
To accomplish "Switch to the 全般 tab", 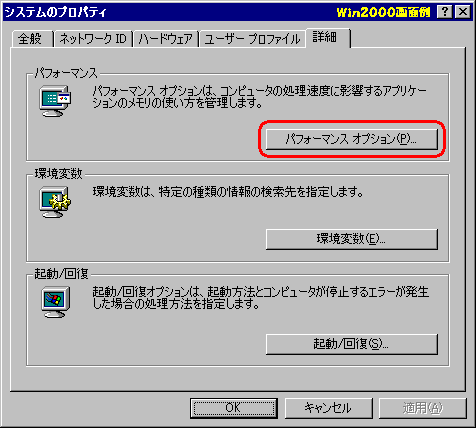I will [x=32, y=39].
